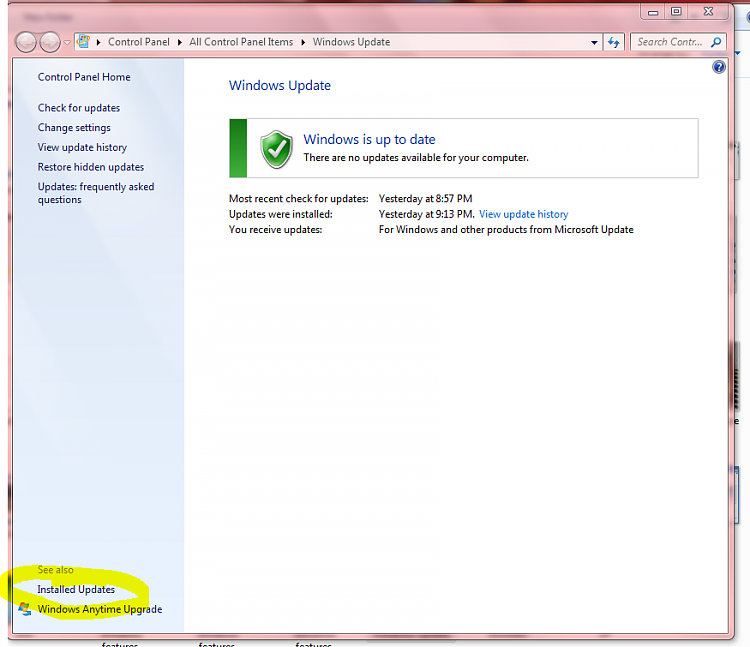Viewport: 750px width, 647px height.
Task: Open Updates: frequently asked questions
Action: [96, 193]
